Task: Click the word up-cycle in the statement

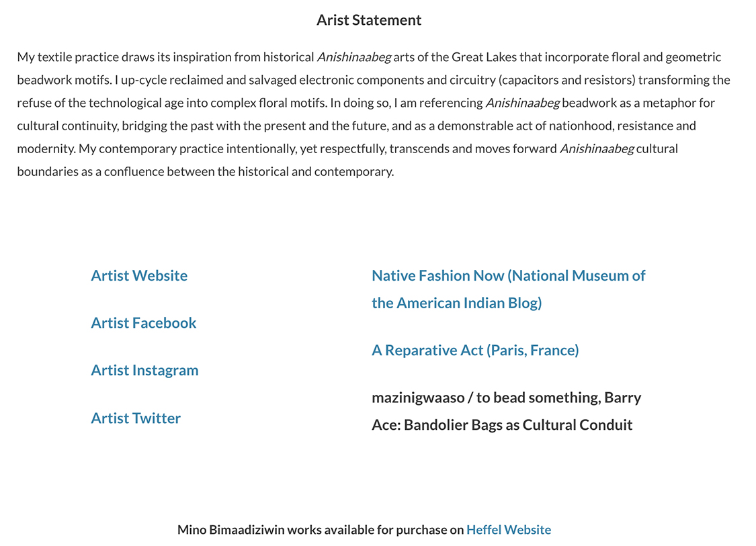Action: click(144, 80)
